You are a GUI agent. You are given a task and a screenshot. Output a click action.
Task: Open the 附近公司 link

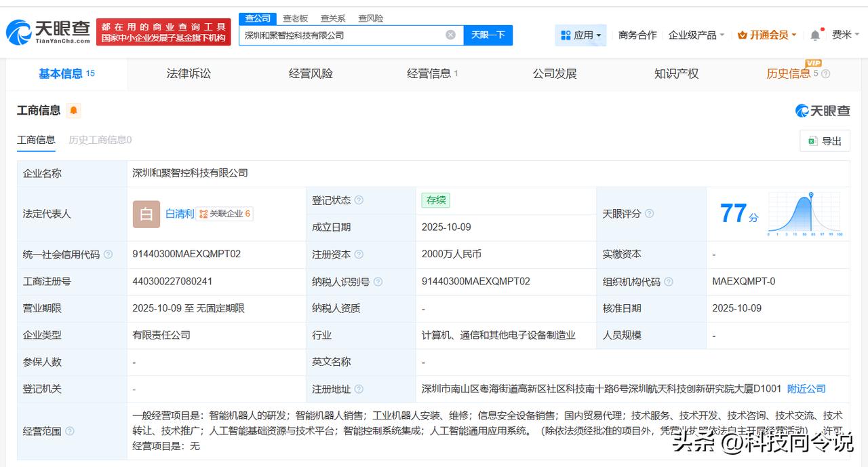tap(806, 389)
